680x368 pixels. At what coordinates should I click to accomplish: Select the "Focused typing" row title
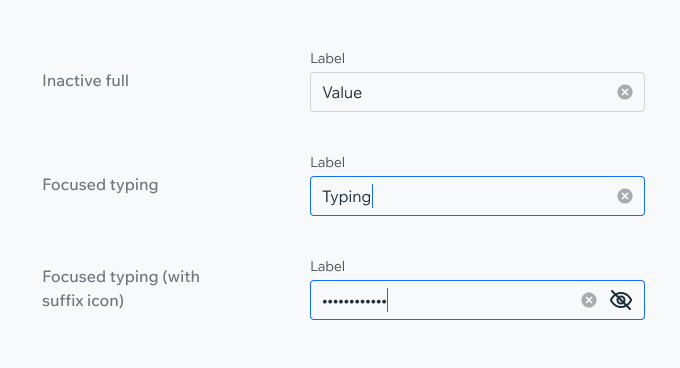point(100,185)
